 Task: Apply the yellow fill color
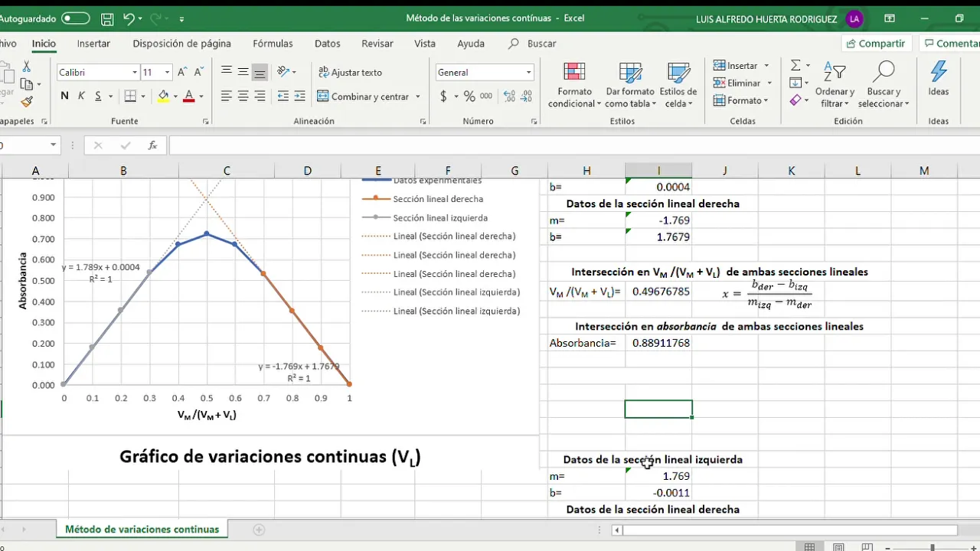(x=163, y=96)
